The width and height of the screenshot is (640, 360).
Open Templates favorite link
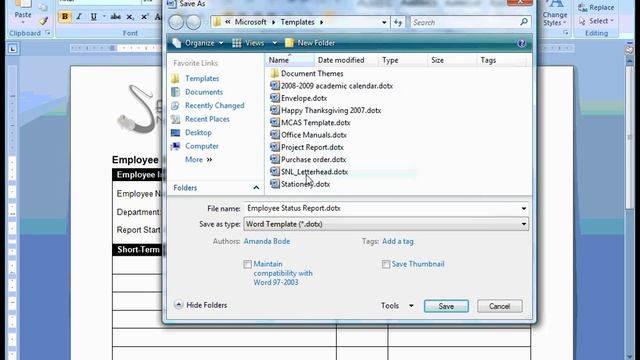(202, 78)
